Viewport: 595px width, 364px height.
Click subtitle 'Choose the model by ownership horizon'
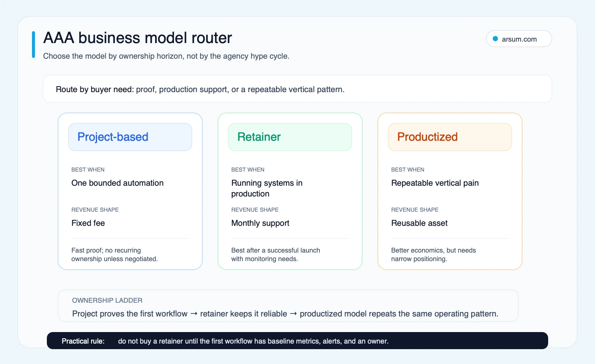coord(166,56)
